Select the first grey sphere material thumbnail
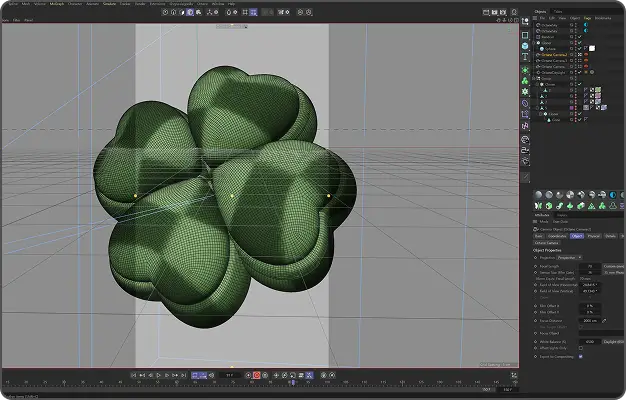 point(539,195)
